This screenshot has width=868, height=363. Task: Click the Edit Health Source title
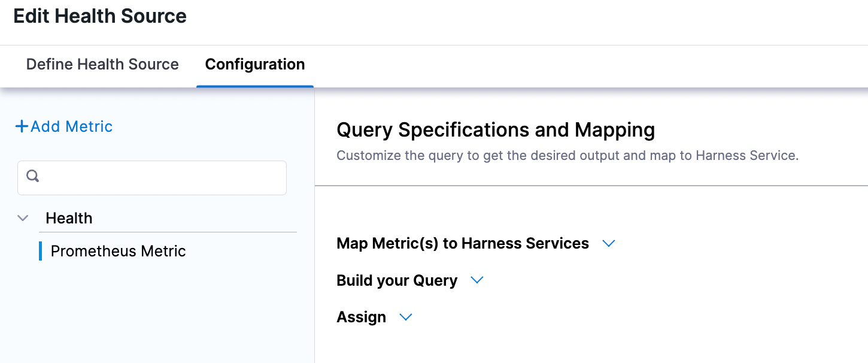99,16
